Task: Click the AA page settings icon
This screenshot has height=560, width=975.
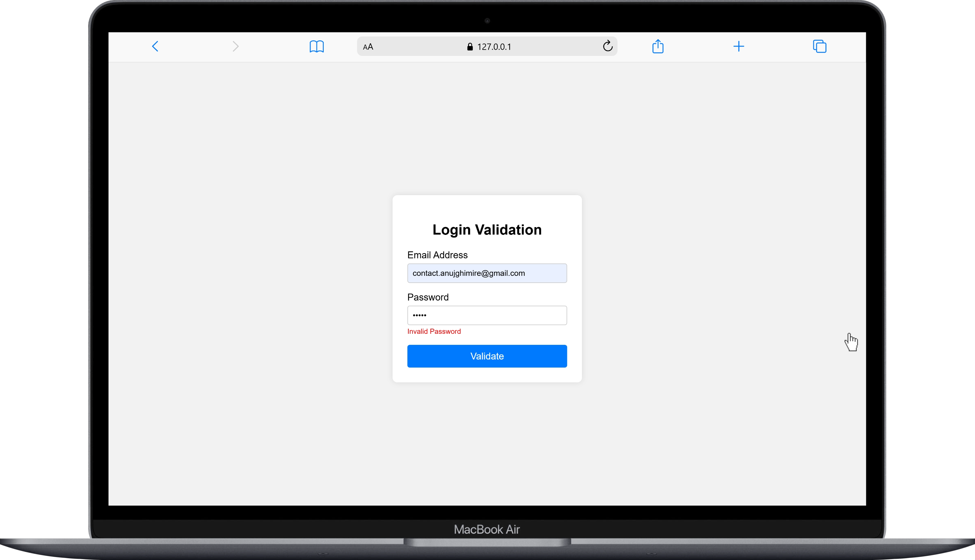Action: click(x=368, y=46)
